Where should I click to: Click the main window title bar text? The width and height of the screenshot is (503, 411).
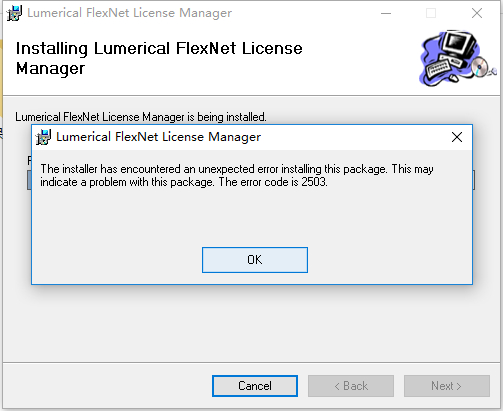129,13
